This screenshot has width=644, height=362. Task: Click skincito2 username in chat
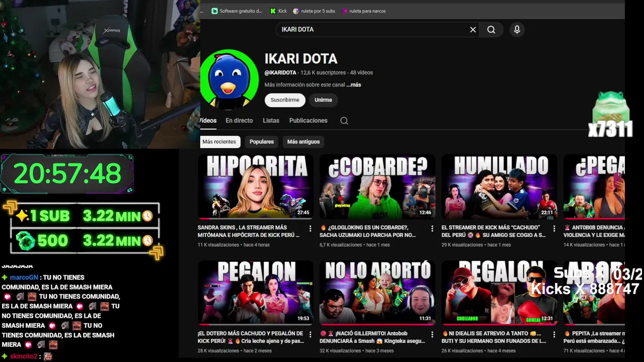tap(24, 356)
